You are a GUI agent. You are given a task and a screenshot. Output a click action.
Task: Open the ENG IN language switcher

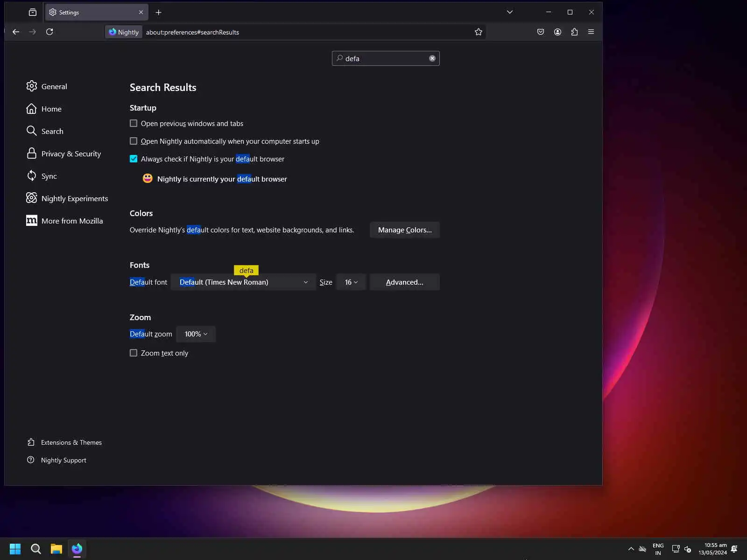coord(658,549)
